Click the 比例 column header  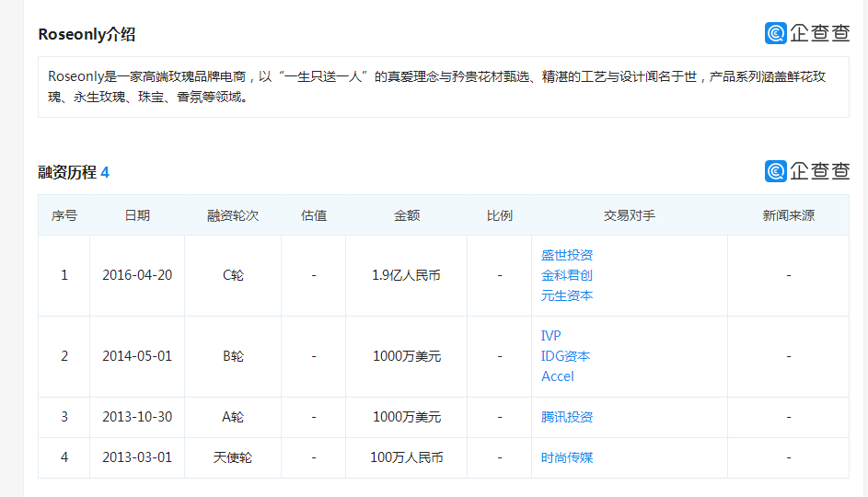pos(499,215)
